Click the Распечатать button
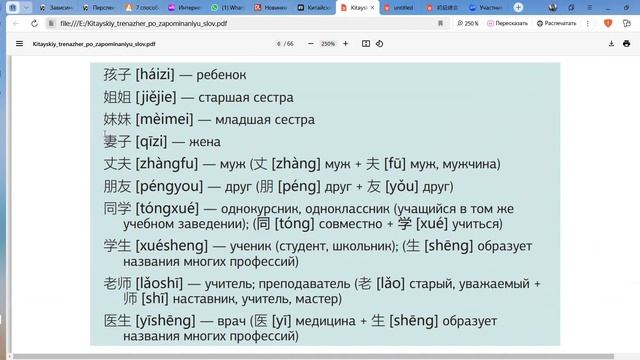Screen dimensions: 640x360 coord(556,24)
